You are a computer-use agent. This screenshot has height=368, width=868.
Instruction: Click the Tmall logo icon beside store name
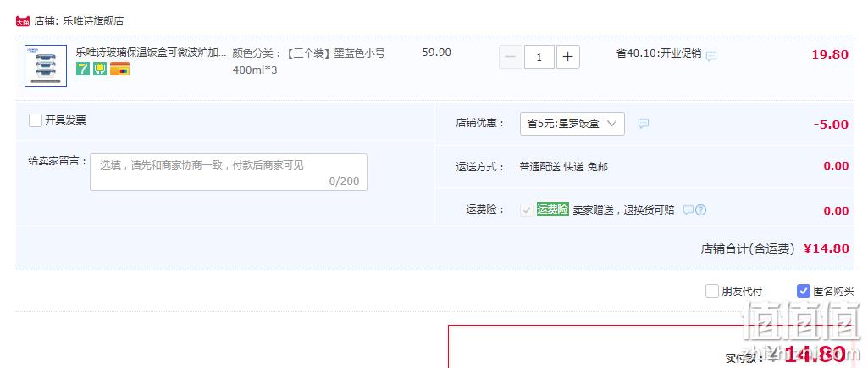coord(23,21)
